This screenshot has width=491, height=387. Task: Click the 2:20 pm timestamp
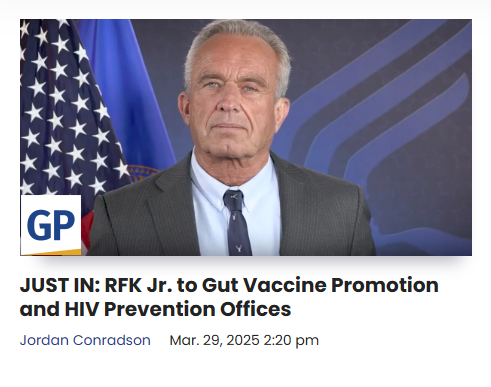pyautogui.click(x=291, y=340)
